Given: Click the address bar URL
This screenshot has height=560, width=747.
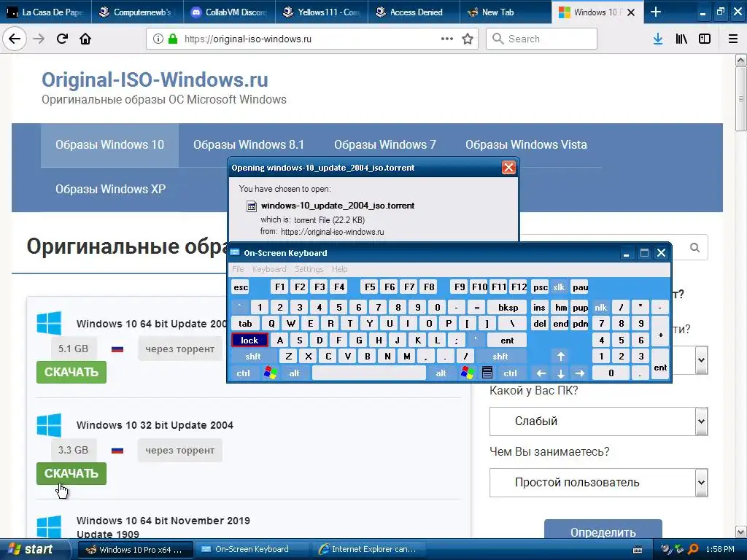Looking at the screenshot, I should pyautogui.click(x=248, y=39).
